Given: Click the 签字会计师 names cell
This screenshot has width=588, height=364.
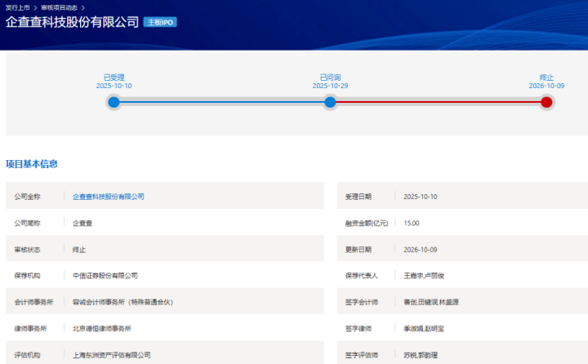Looking at the screenshot, I should 431,302.
